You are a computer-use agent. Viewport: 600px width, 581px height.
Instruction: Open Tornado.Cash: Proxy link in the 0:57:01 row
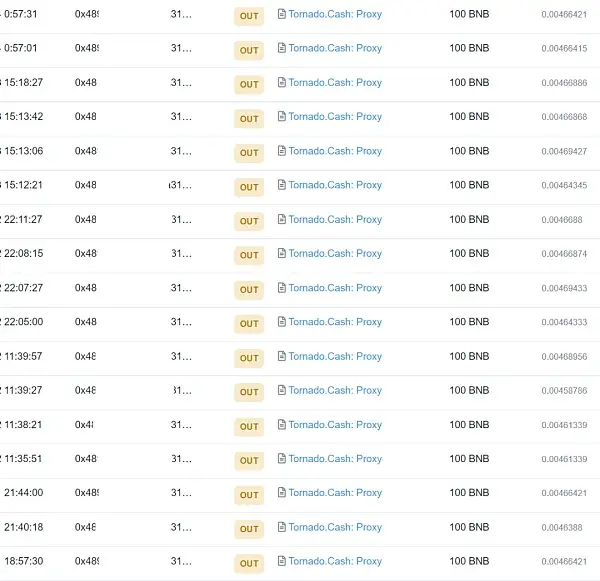click(335, 49)
